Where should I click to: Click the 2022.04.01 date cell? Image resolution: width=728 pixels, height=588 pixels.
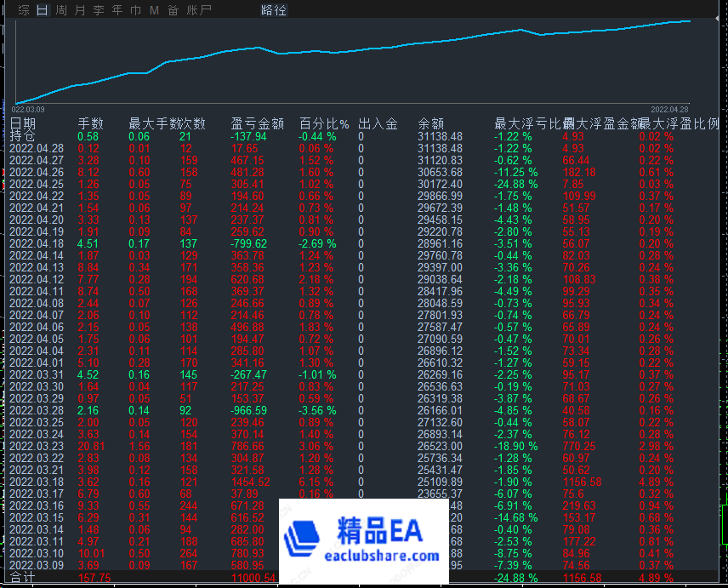point(37,363)
